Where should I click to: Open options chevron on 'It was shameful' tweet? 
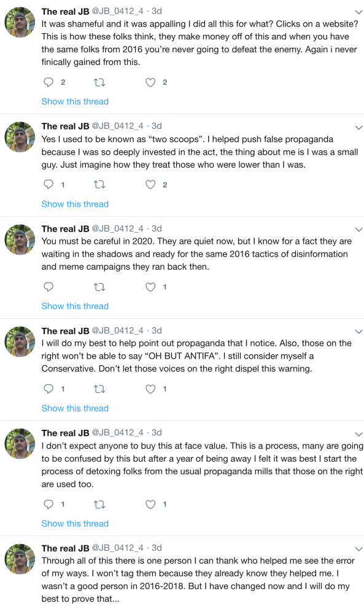pyautogui.click(x=359, y=12)
